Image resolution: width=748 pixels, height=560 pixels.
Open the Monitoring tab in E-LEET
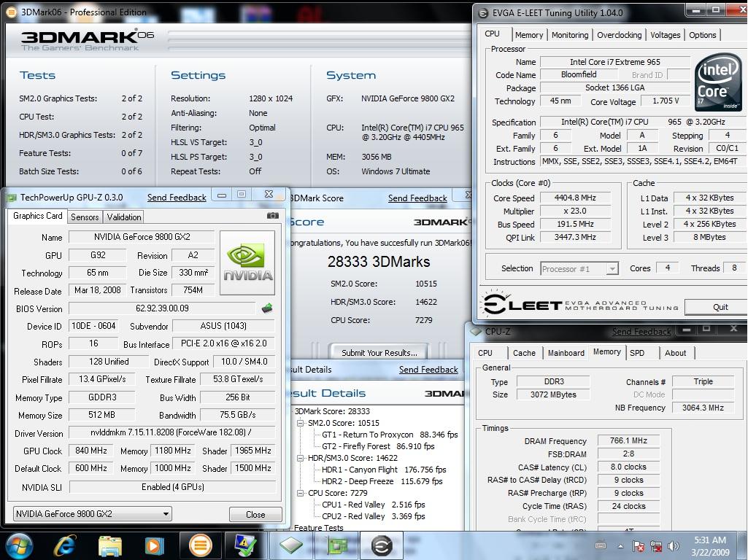click(570, 35)
